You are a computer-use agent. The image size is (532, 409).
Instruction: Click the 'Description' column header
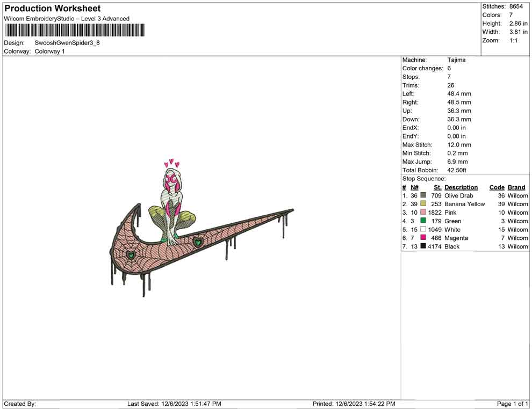(x=461, y=187)
